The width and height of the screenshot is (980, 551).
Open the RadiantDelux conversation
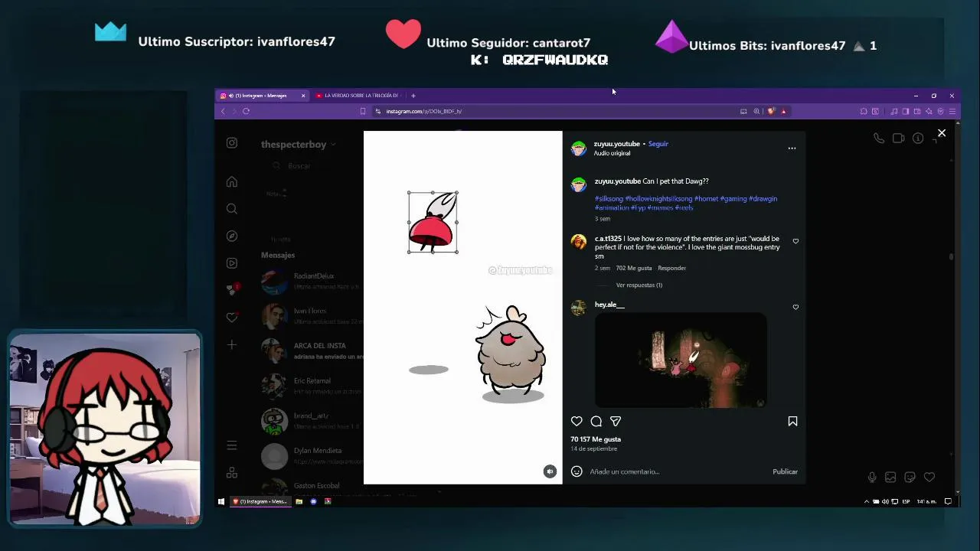pos(312,281)
